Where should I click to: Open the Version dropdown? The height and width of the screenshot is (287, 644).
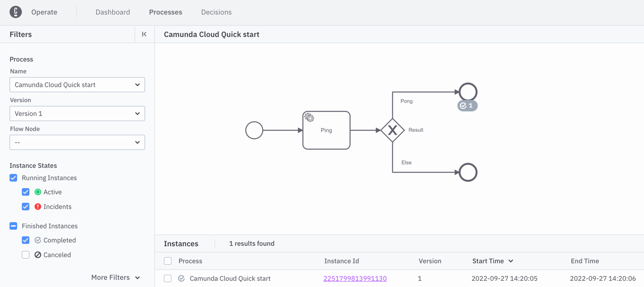tap(77, 113)
